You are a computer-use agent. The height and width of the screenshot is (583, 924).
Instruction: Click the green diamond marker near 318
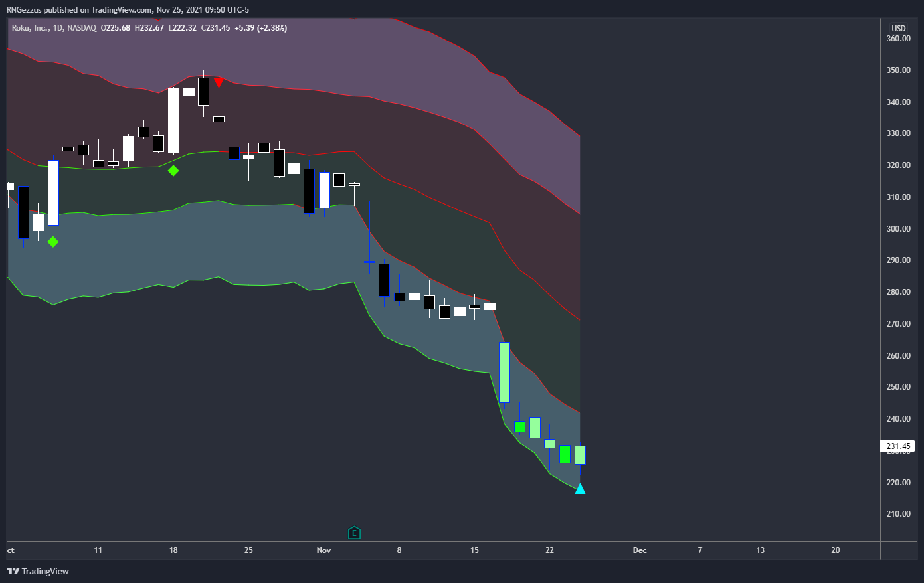tap(173, 171)
